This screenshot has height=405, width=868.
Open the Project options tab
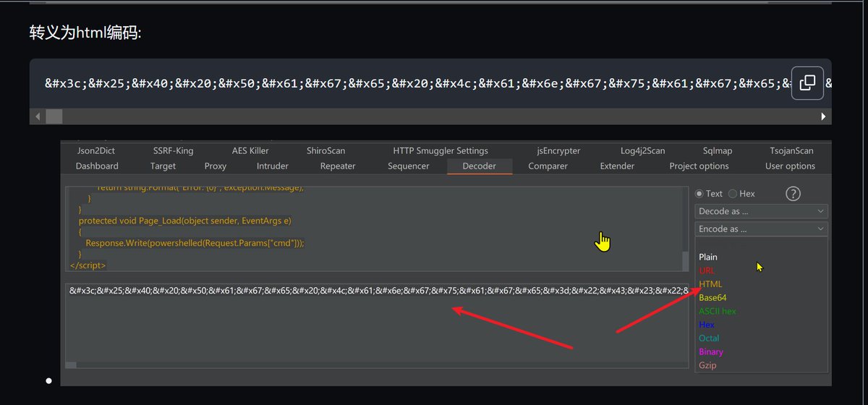(699, 166)
